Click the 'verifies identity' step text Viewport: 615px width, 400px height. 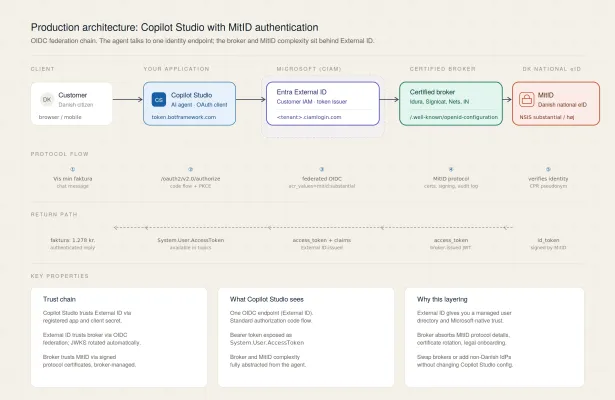click(x=548, y=178)
